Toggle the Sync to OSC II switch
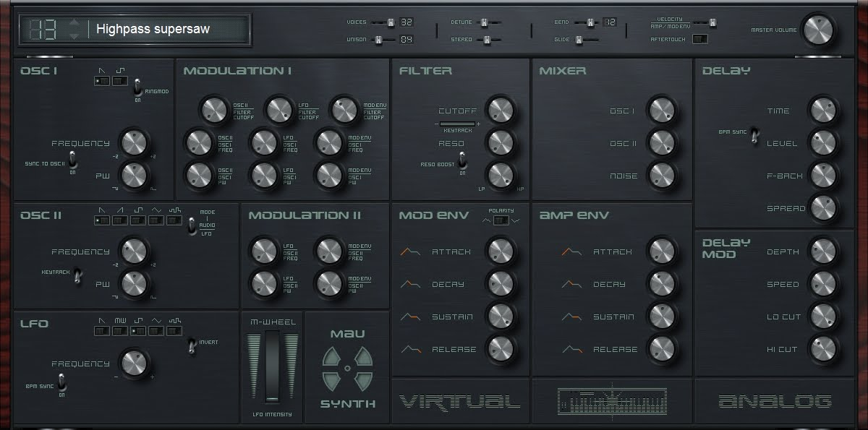 [72, 159]
